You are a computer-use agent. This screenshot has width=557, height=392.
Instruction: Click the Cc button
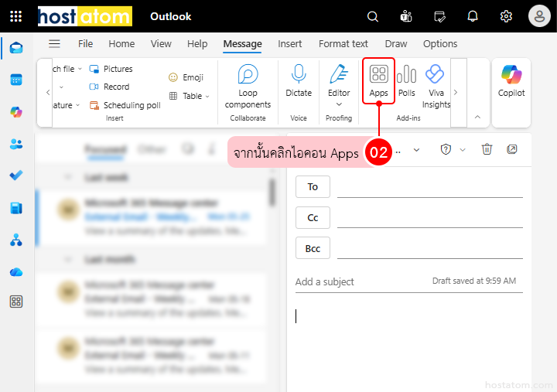point(313,218)
